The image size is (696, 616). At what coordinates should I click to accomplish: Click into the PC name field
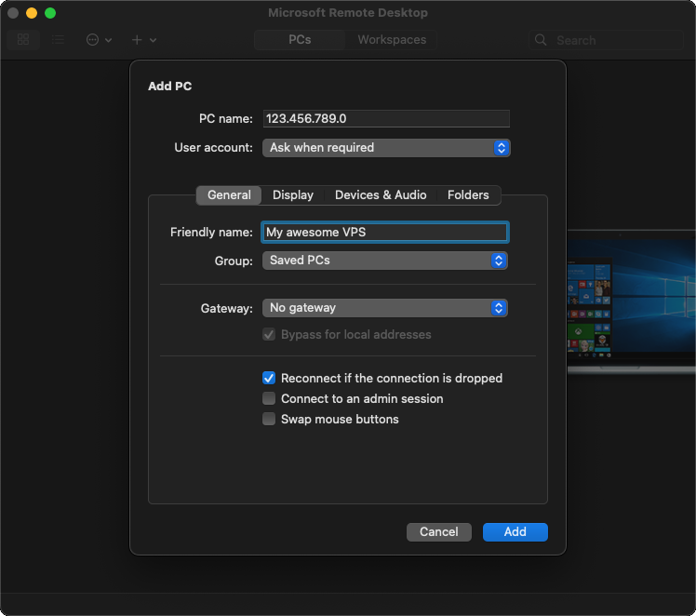coord(385,119)
